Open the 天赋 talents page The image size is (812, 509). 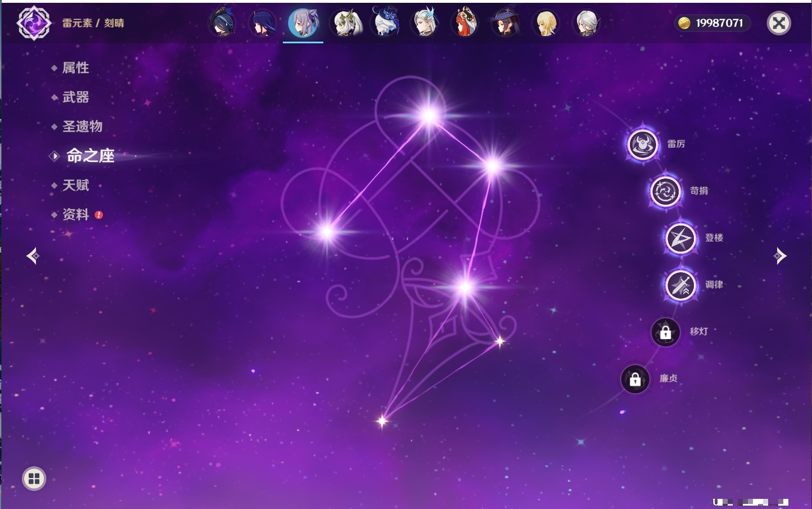click(75, 185)
